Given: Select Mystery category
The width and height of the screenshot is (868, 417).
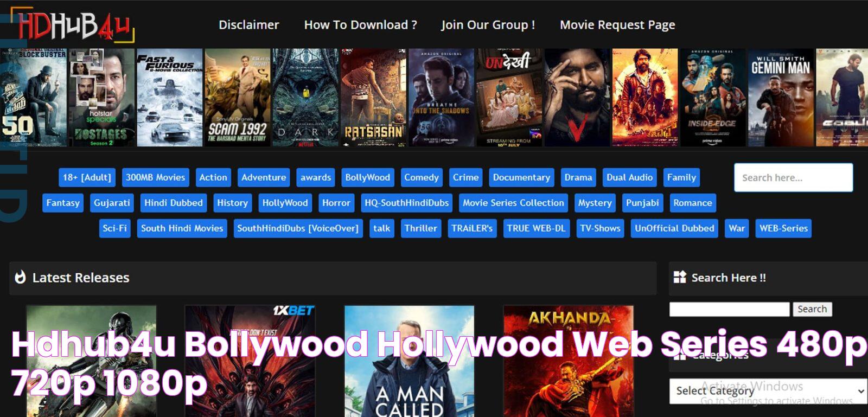Looking at the screenshot, I should point(595,203).
